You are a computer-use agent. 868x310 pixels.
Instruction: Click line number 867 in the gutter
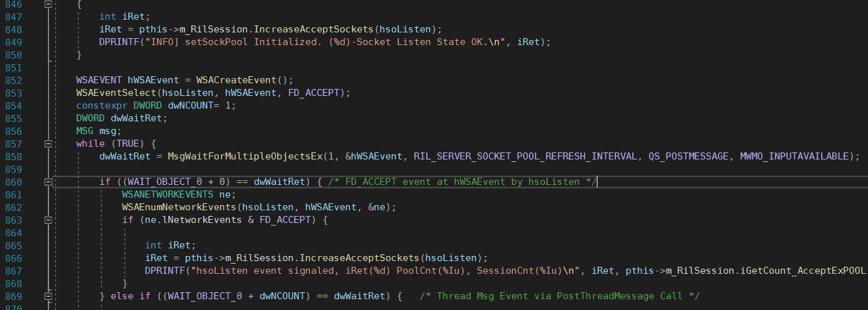coord(13,271)
